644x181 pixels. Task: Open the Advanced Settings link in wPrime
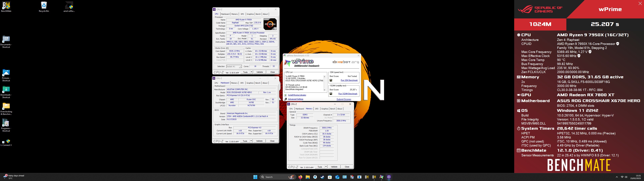(296, 99)
